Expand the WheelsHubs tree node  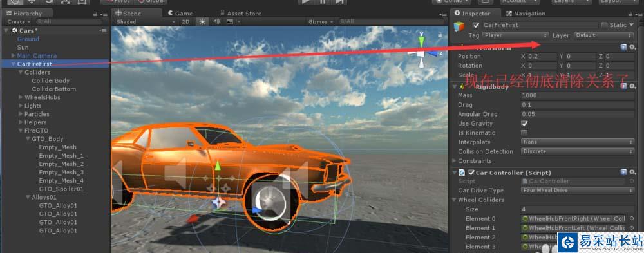pyautogui.click(x=21, y=97)
